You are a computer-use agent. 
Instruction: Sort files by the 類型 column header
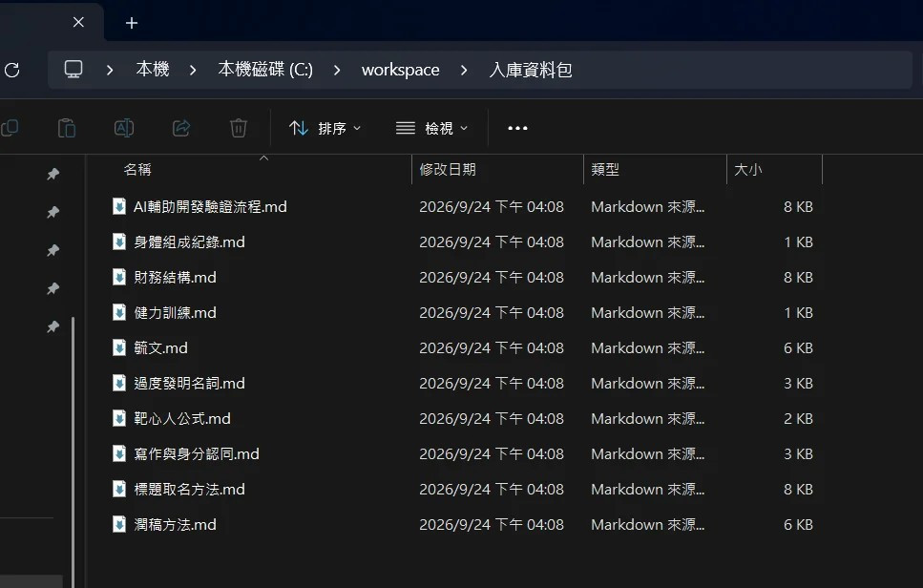pos(605,170)
